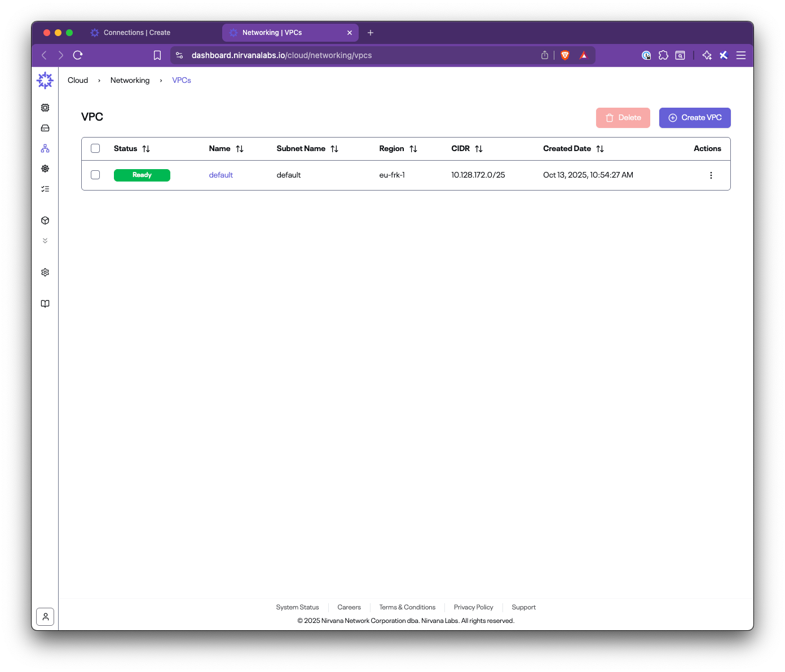This screenshot has height=672, width=785.
Task: Open the settings gear icon in sidebar
Action: pyautogui.click(x=45, y=272)
